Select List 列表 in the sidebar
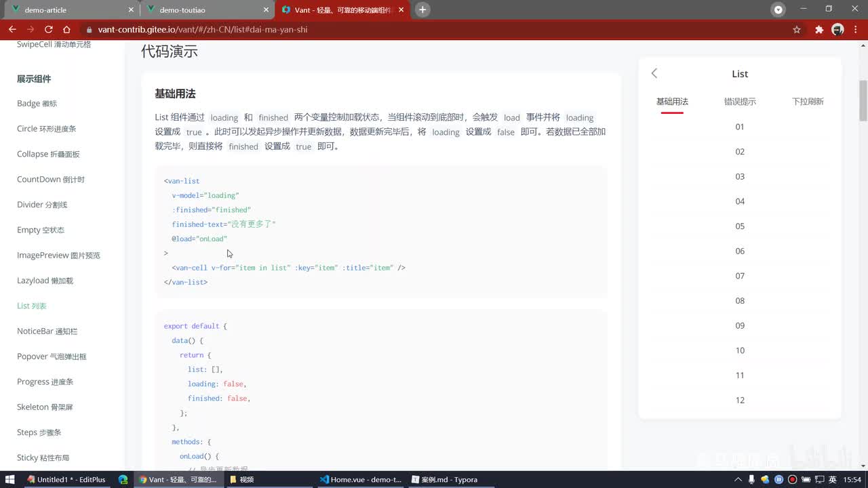The height and width of the screenshot is (488, 868). click(x=32, y=306)
